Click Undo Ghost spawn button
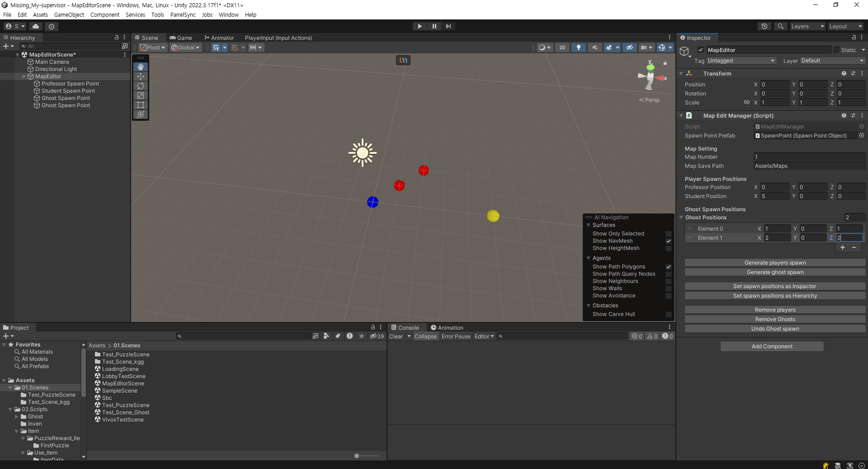This screenshot has height=469, width=868. coord(775,329)
